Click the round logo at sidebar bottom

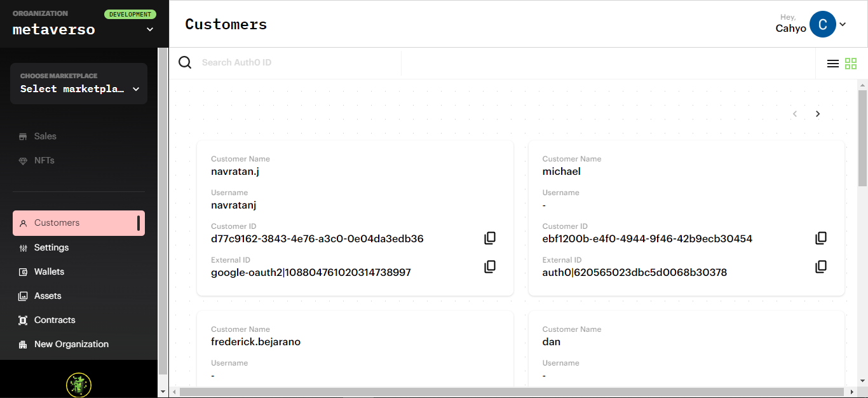click(79, 385)
